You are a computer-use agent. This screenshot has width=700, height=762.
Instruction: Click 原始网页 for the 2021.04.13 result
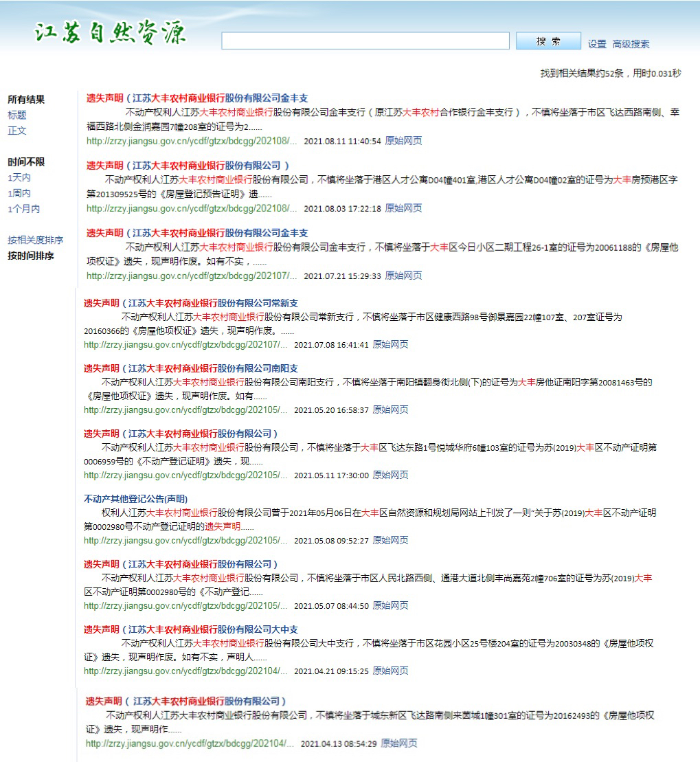click(399, 743)
